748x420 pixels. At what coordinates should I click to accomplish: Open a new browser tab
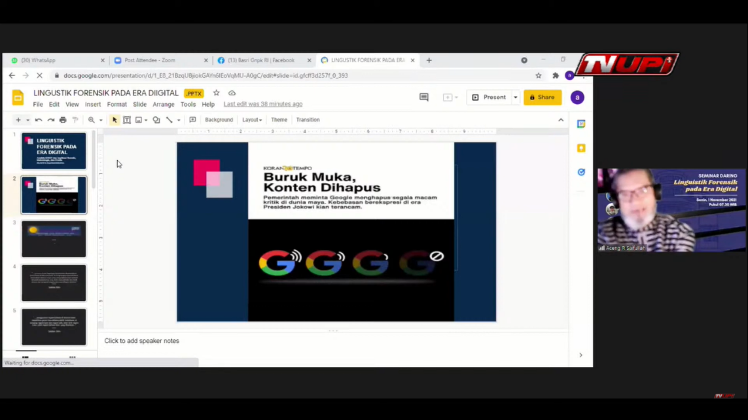[429, 60]
